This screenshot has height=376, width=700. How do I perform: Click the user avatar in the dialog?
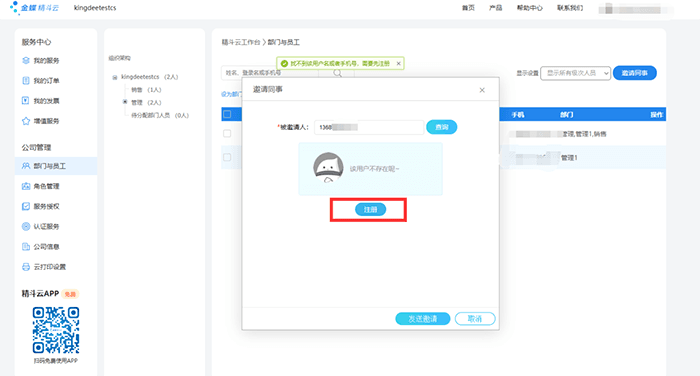(x=328, y=168)
